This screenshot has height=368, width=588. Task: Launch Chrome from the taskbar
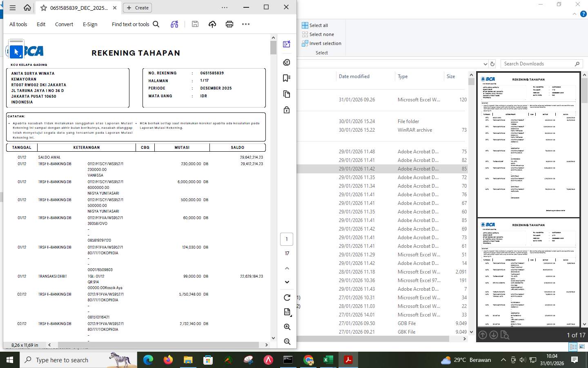309,360
